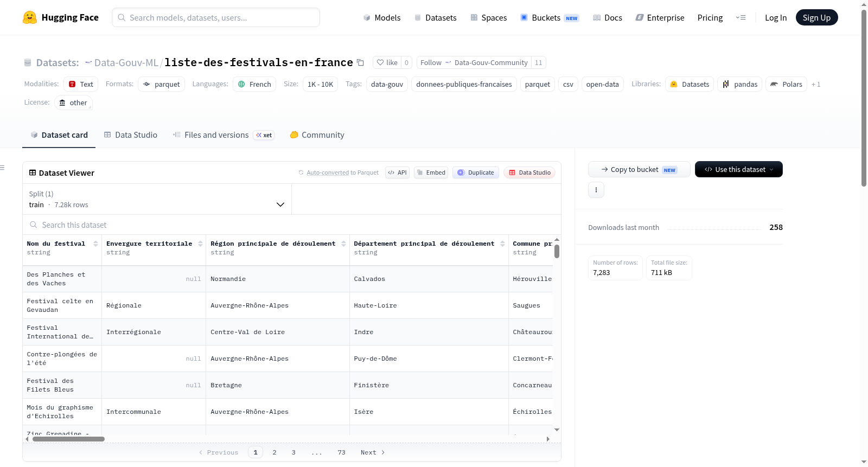Click the table vertical scrollbar thumb
The height and width of the screenshot is (467, 868).
[x=557, y=251]
